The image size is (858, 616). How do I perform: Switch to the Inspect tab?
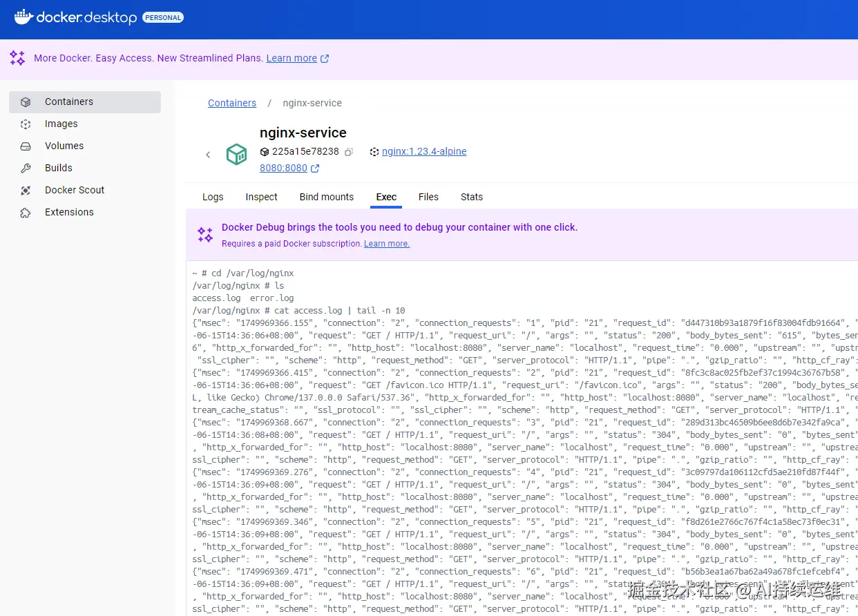261,197
